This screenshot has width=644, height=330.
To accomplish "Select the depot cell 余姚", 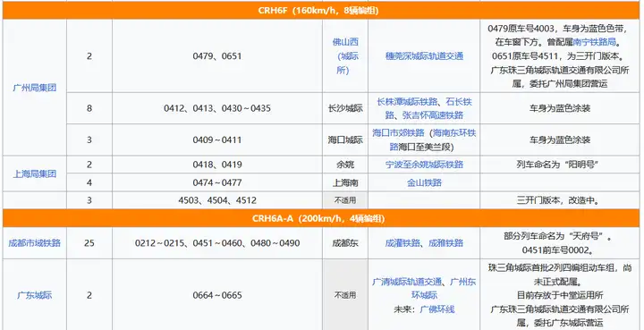I will coord(345,165).
